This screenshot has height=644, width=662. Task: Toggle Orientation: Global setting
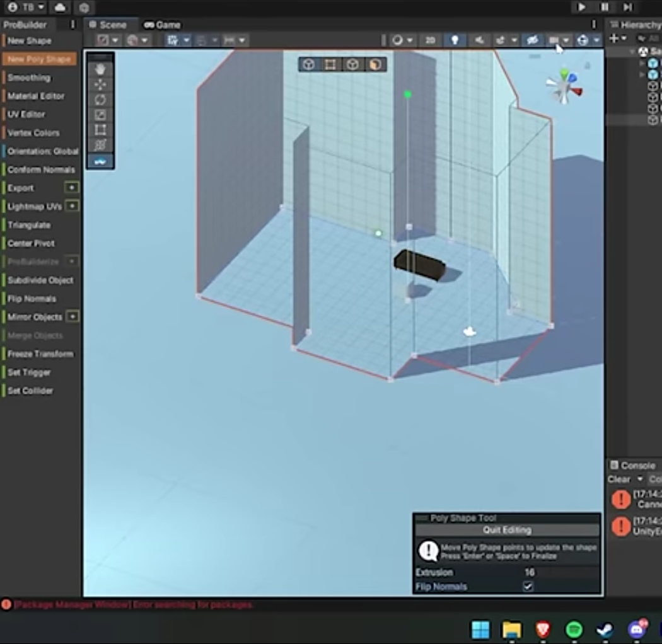(43, 151)
